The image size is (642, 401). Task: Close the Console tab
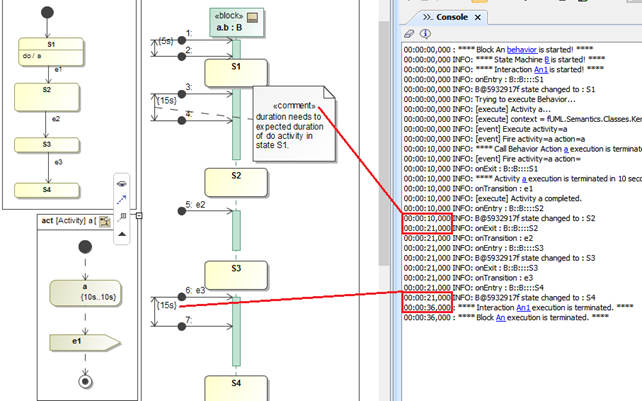476,17
